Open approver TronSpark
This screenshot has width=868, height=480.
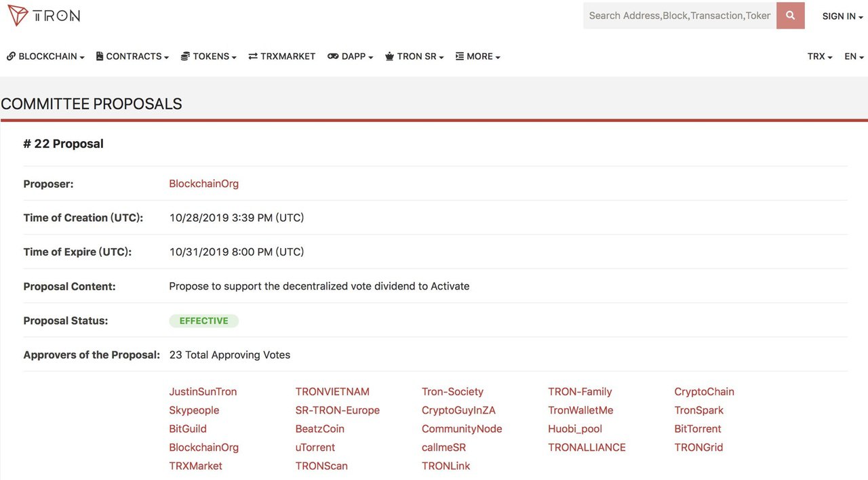coord(698,410)
